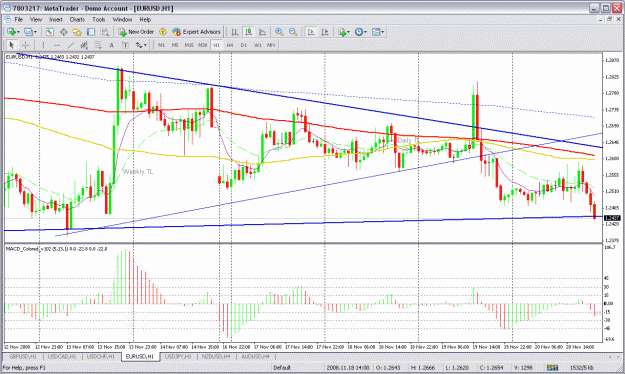Open the Insert menu

(x=56, y=19)
